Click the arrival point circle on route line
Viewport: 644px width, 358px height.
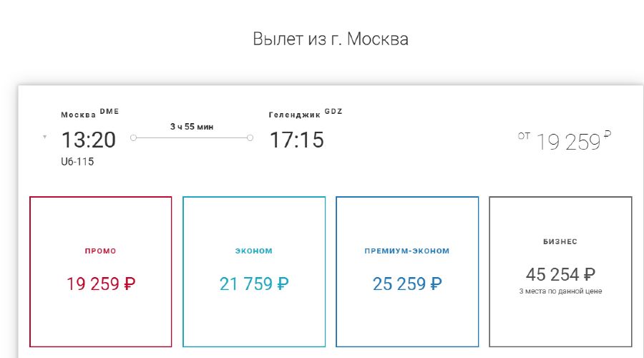[250, 137]
